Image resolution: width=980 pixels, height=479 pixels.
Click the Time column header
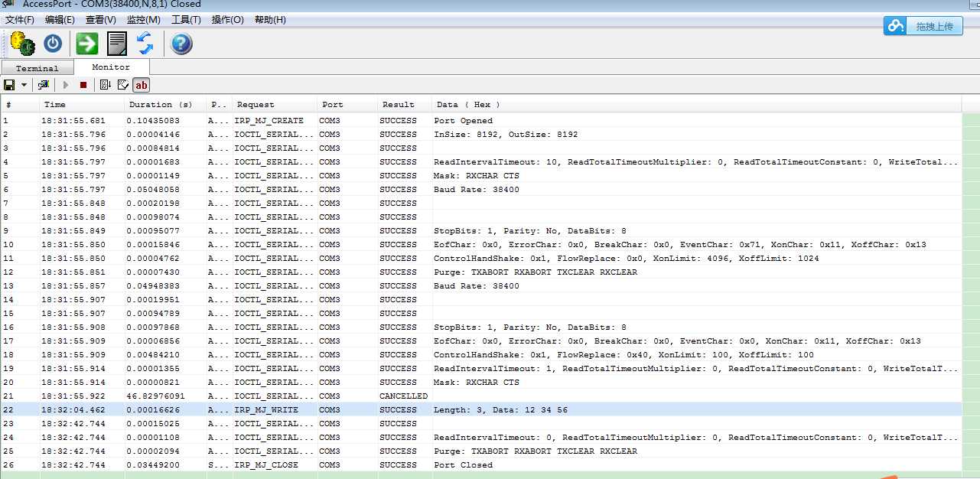82,105
